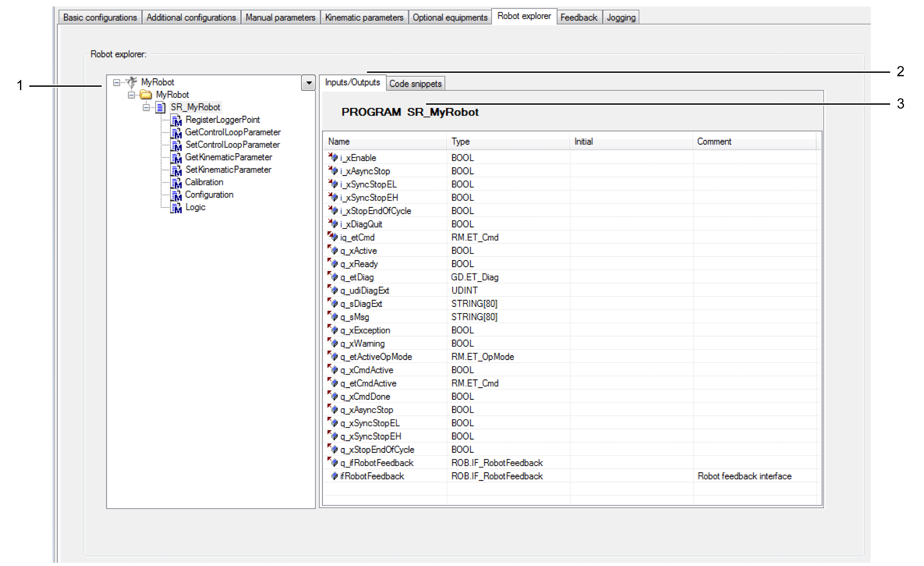Click the SetKinematicParameter method icon
Viewport: 924px width, 566px height.
point(176,170)
